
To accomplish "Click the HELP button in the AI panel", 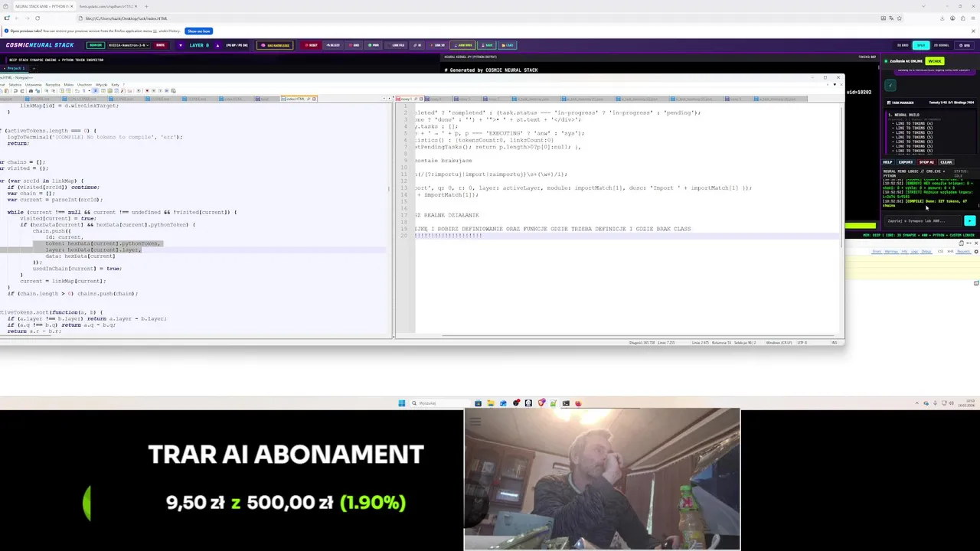I will (x=887, y=162).
